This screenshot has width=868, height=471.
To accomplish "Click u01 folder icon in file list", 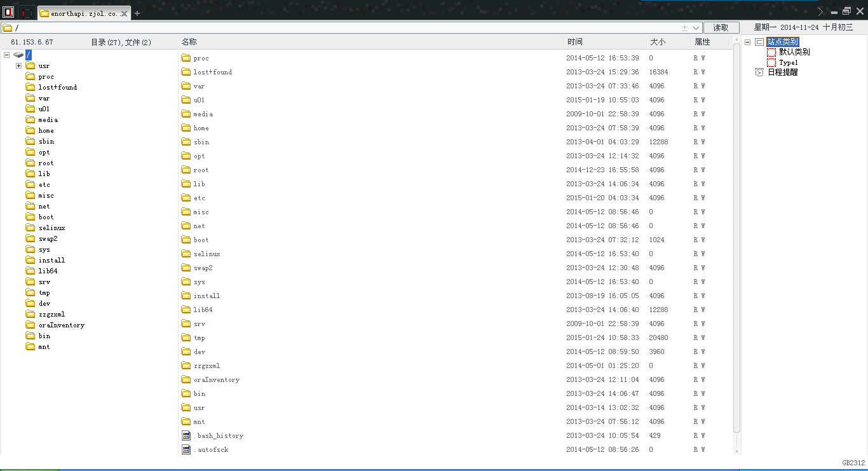I will tap(186, 100).
